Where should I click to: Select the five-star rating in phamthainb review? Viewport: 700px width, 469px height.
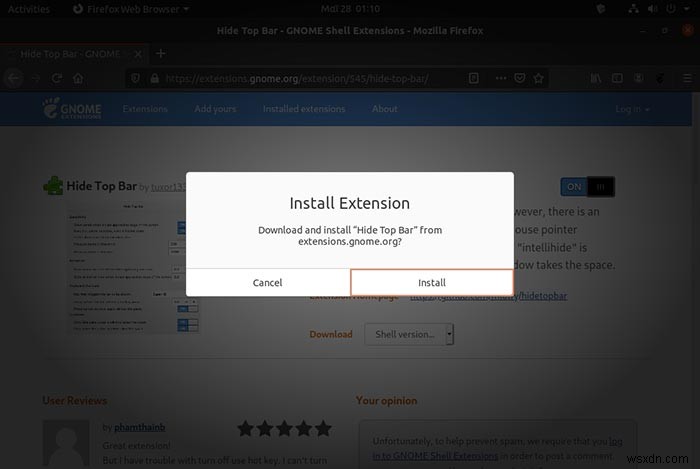coord(284,428)
